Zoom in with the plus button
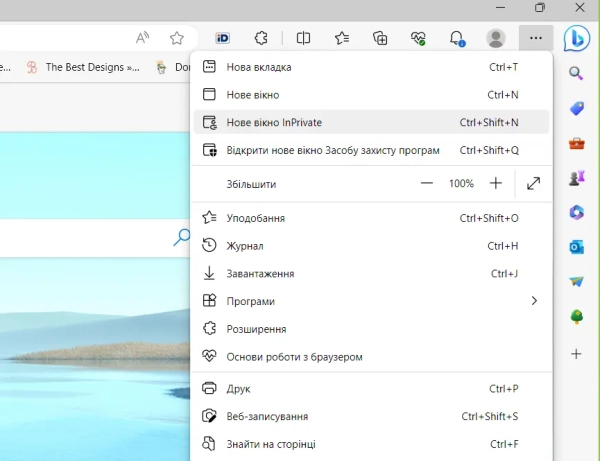Screen dimensions: 600x461 click(x=496, y=183)
